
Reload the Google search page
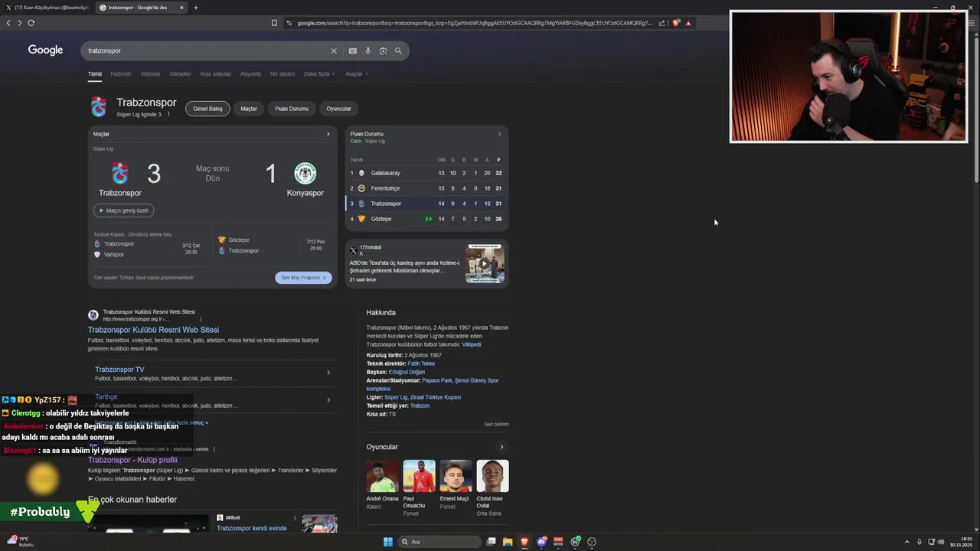pos(31,23)
